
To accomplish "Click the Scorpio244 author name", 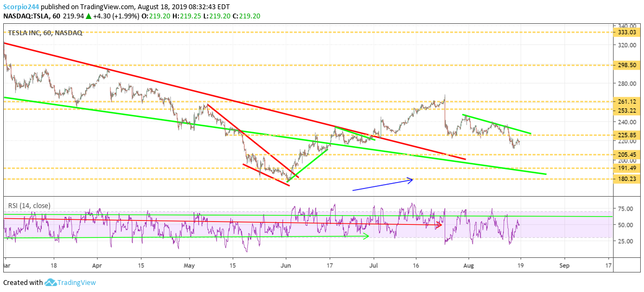I will click(x=21, y=7).
